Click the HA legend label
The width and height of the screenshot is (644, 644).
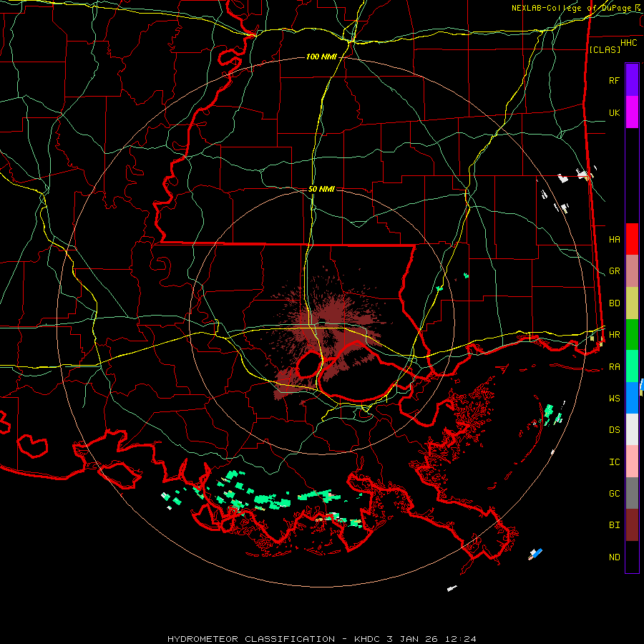[614, 239]
